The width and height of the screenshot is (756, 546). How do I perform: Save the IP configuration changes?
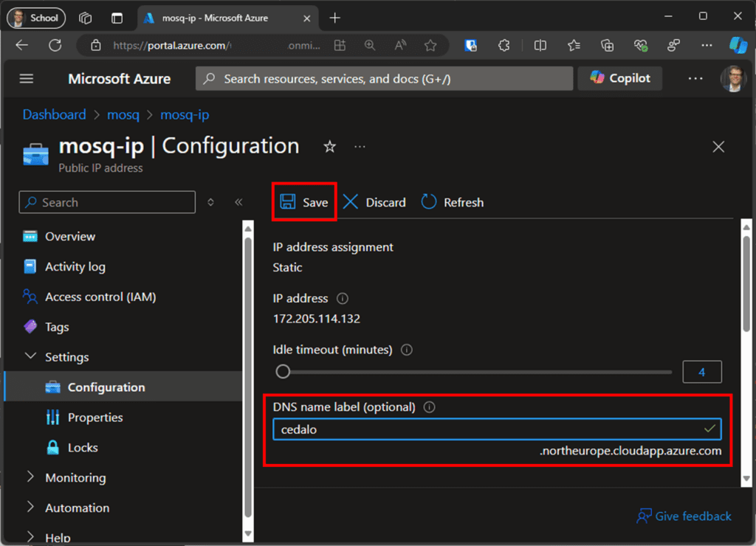point(304,201)
